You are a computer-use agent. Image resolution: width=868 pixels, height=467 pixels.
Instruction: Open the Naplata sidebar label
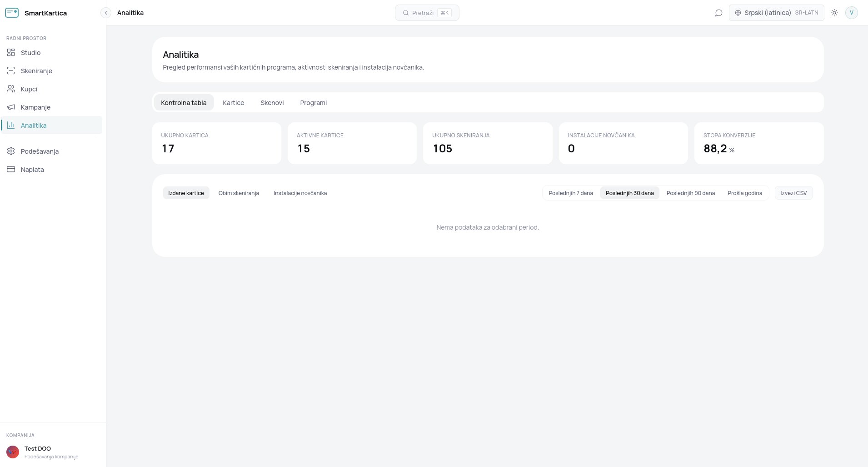click(x=32, y=170)
